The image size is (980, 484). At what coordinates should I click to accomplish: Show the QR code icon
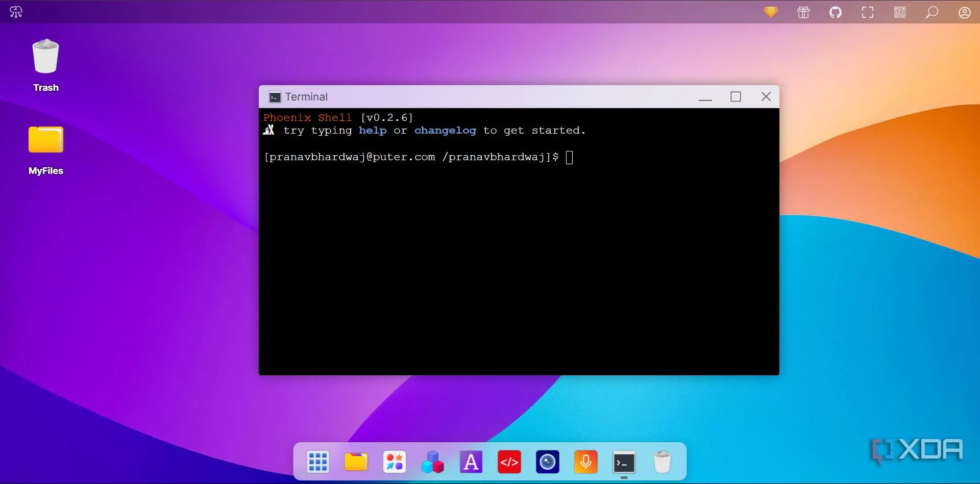(900, 12)
